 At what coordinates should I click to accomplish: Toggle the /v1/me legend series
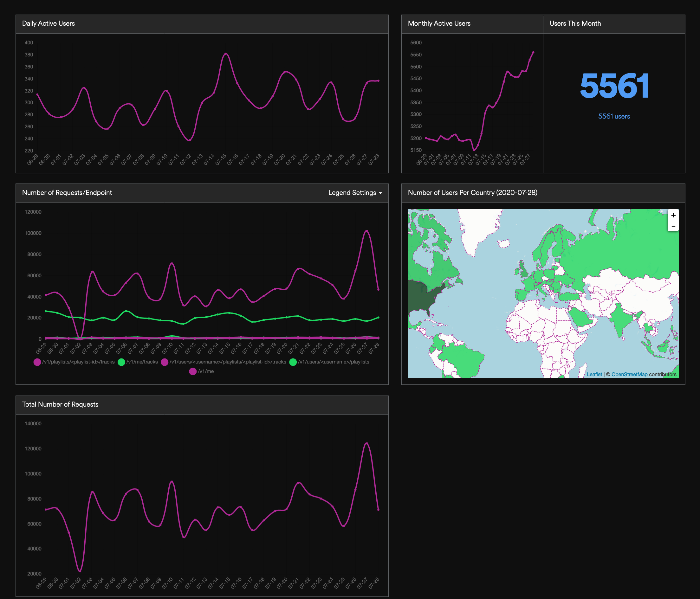pos(202,371)
